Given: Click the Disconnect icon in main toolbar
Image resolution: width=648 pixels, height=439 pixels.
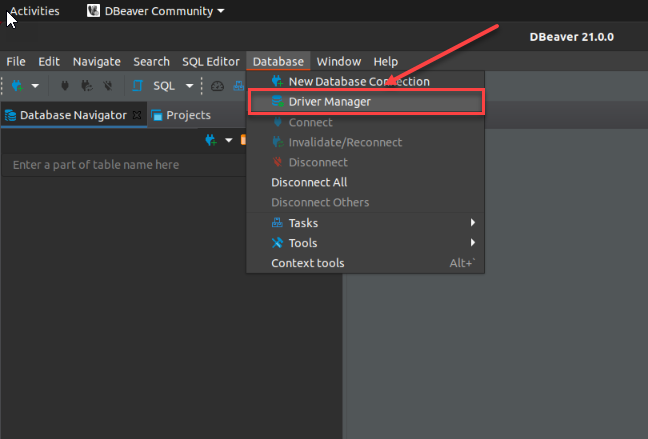Looking at the screenshot, I should coord(106,87).
